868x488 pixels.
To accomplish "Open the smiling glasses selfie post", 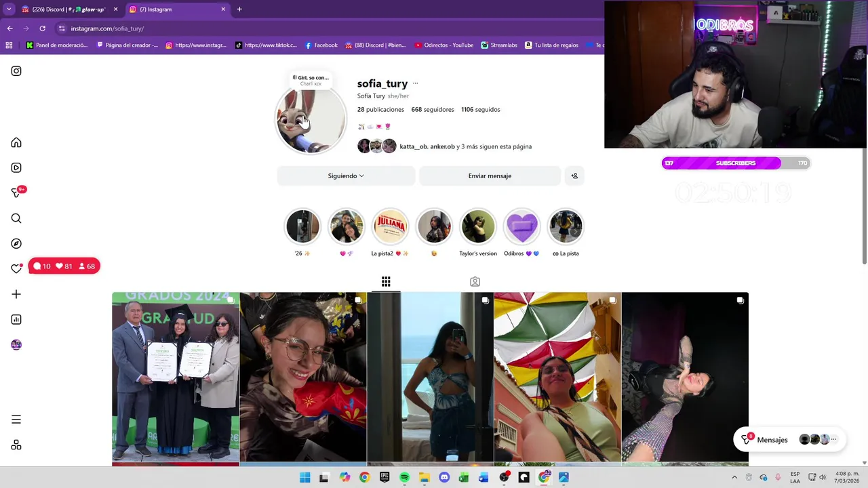I will click(x=303, y=377).
